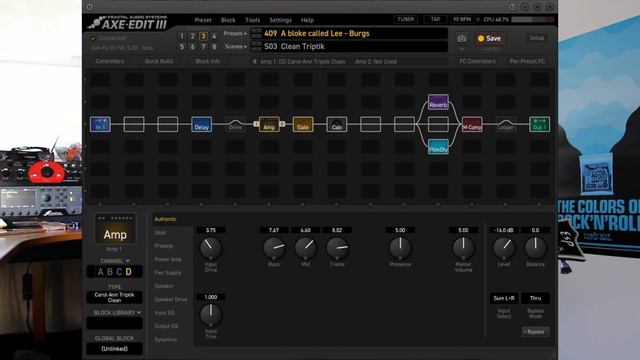Image resolution: width=640 pixels, height=360 pixels.
Task: Open the Power Amp page
Action: [168, 259]
